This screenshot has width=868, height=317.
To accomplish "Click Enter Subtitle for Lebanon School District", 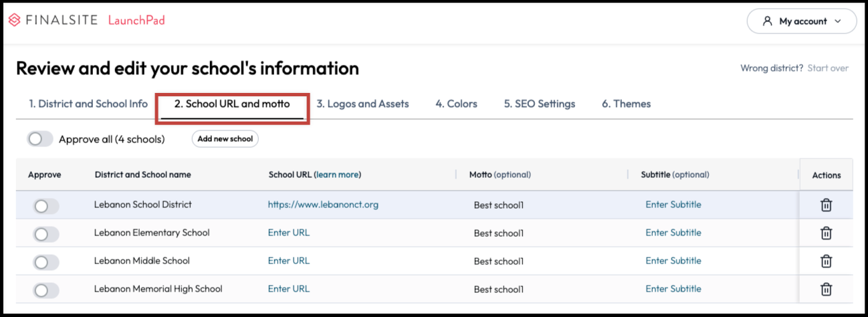I will [673, 205].
